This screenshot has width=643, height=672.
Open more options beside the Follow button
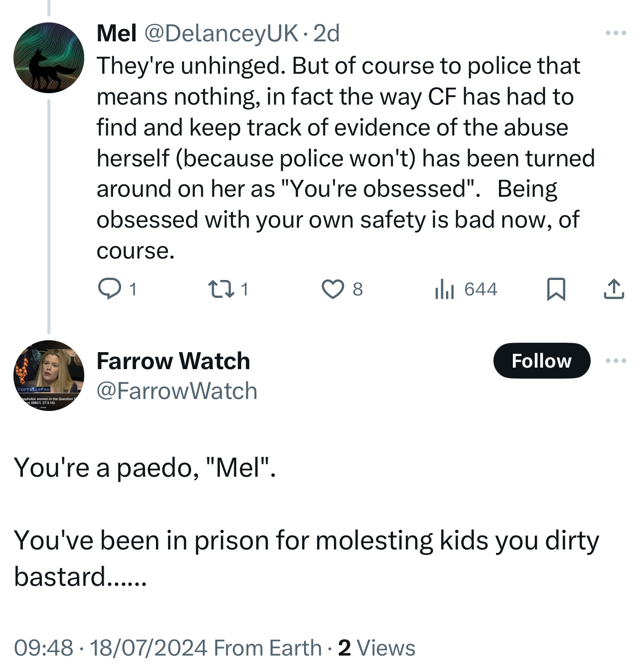coord(616,361)
